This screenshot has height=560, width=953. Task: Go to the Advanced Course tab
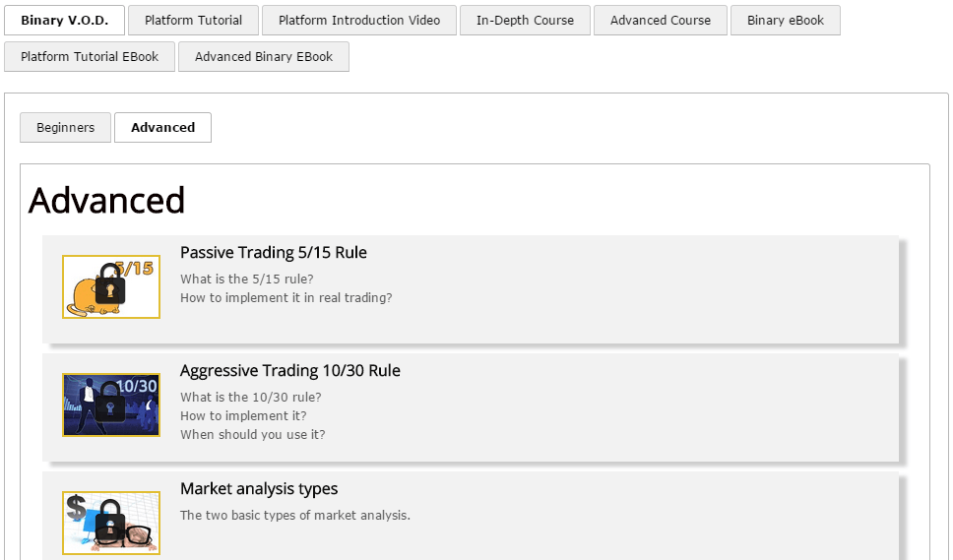coord(661,21)
